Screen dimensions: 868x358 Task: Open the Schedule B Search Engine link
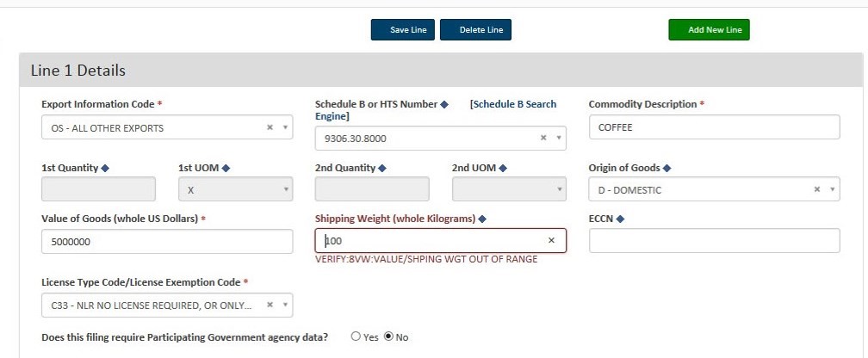pyautogui.click(x=436, y=110)
